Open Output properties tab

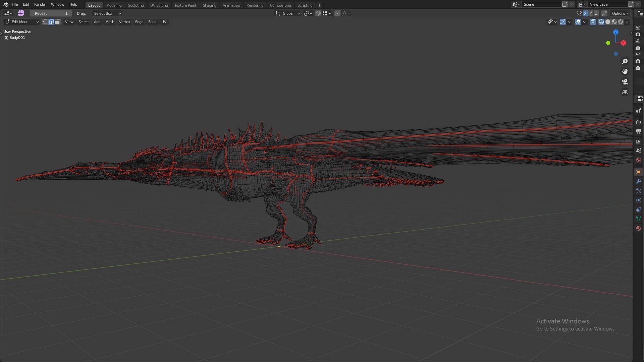tap(639, 132)
